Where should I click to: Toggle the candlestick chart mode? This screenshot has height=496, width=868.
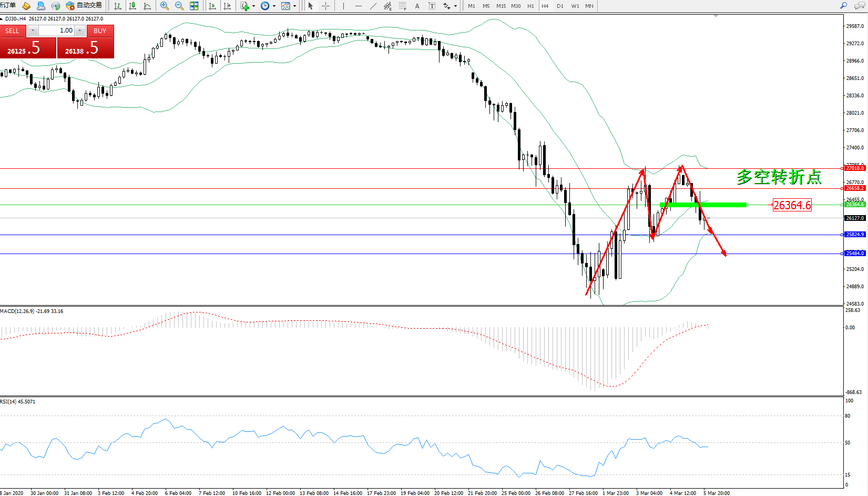(132, 6)
